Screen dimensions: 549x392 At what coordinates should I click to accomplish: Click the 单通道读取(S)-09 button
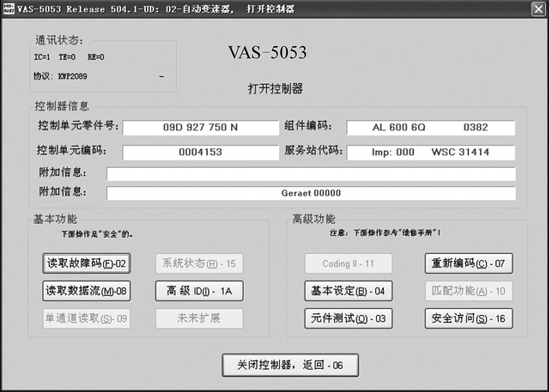point(87,318)
